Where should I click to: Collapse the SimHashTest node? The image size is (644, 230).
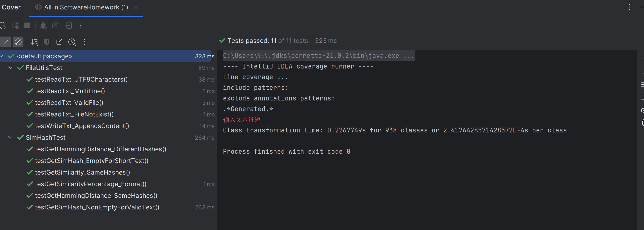click(x=10, y=137)
